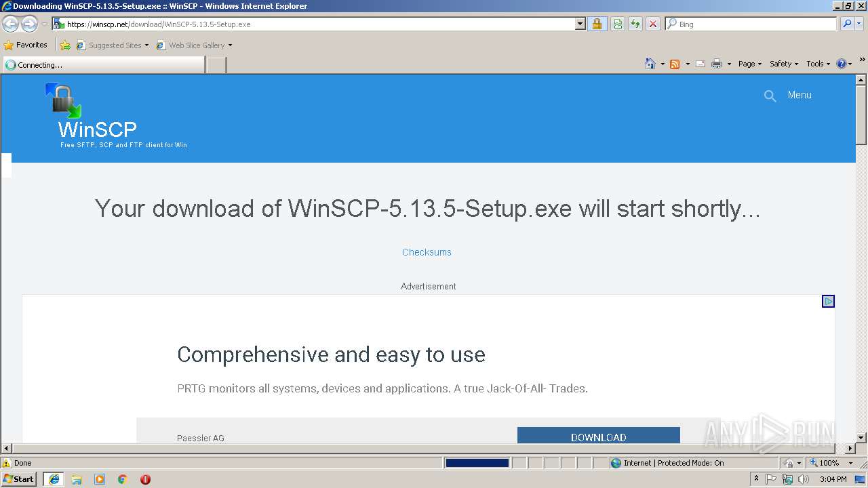This screenshot has height=488, width=868.
Task: Expand the Home icon dropdown arrow
Action: 663,64
